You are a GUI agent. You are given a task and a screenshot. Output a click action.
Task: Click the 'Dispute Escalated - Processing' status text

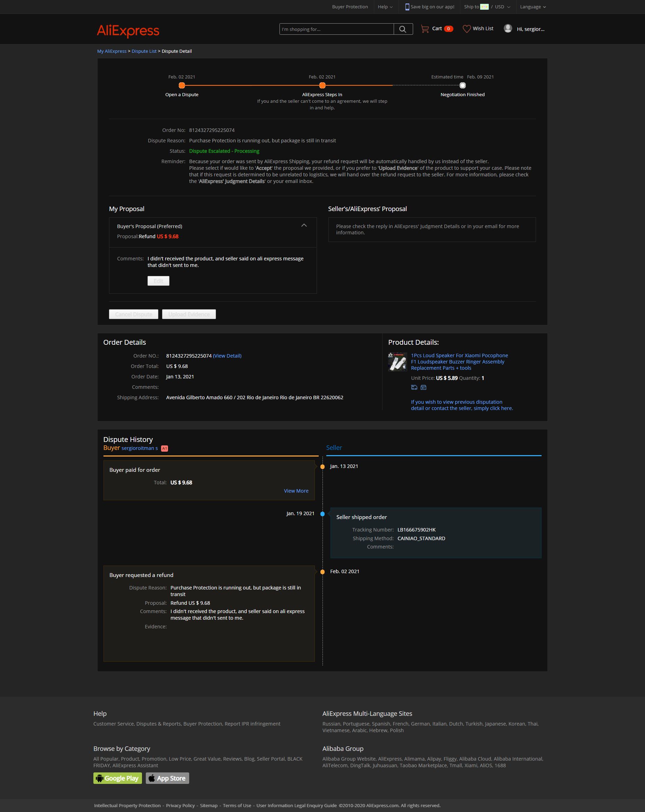click(224, 151)
